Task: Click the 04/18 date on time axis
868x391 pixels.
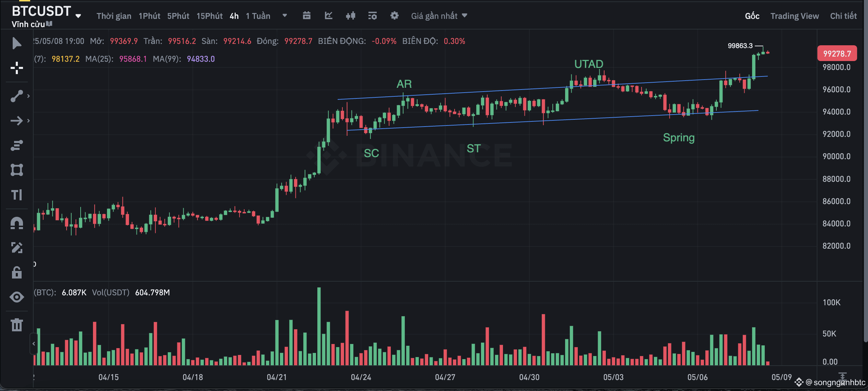Action: tap(193, 377)
